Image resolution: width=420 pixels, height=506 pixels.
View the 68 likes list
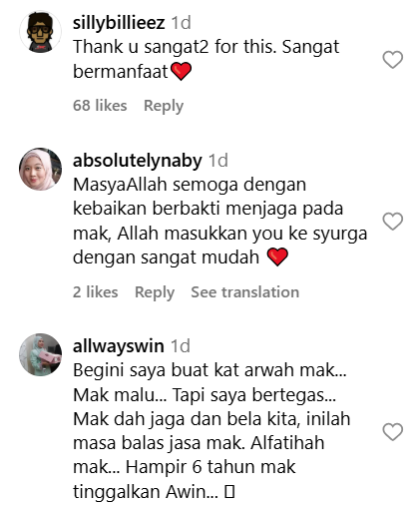(100, 106)
